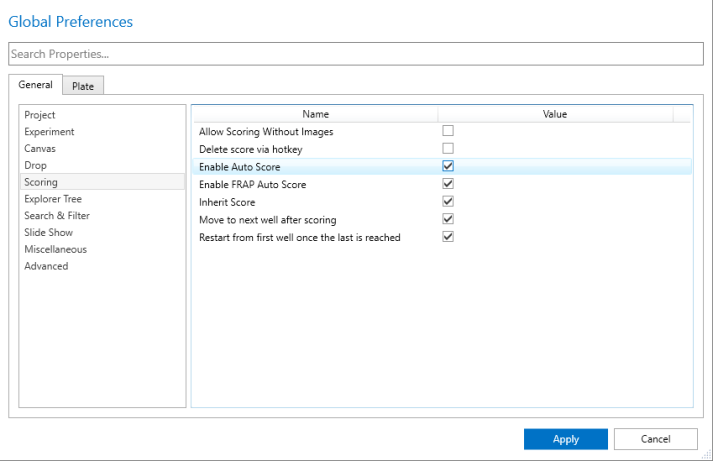Open the Explorer Tree category
The height and width of the screenshot is (461, 713).
pyautogui.click(x=102, y=199)
